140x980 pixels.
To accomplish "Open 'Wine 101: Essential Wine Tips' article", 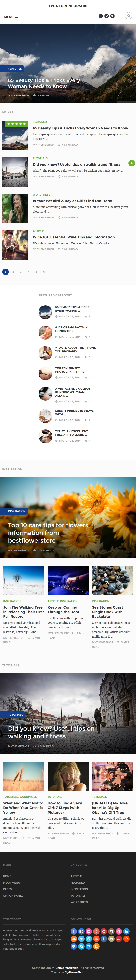I will (74, 237).
